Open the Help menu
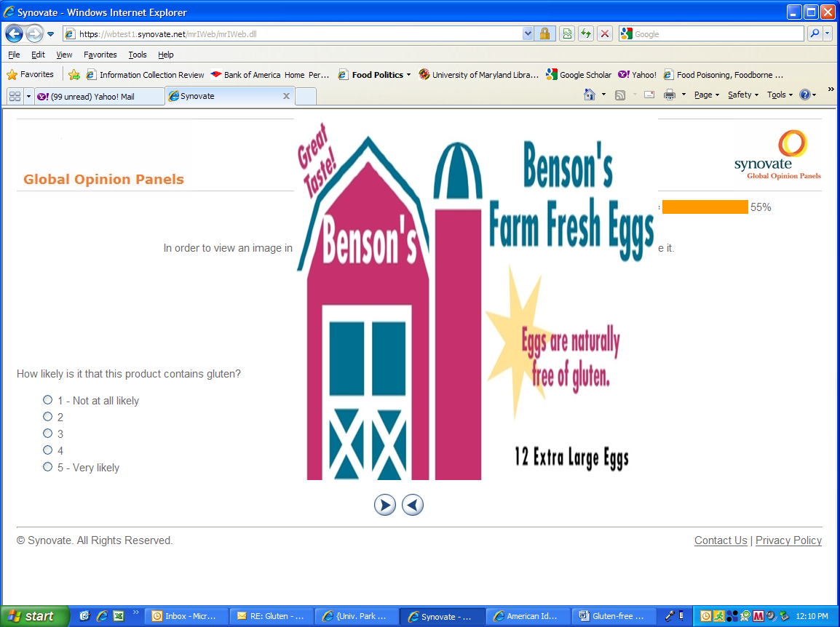Image resolution: width=840 pixels, height=627 pixels. (165, 55)
